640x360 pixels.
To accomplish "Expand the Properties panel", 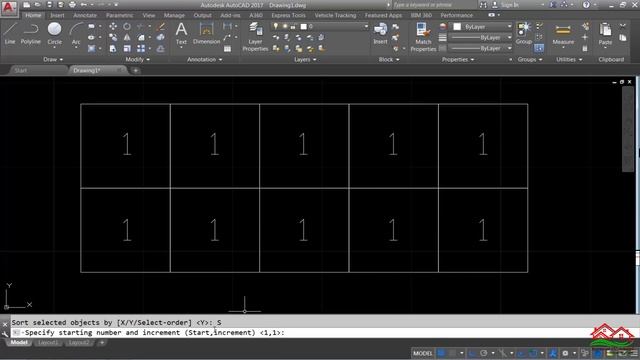I will [x=458, y=60].
